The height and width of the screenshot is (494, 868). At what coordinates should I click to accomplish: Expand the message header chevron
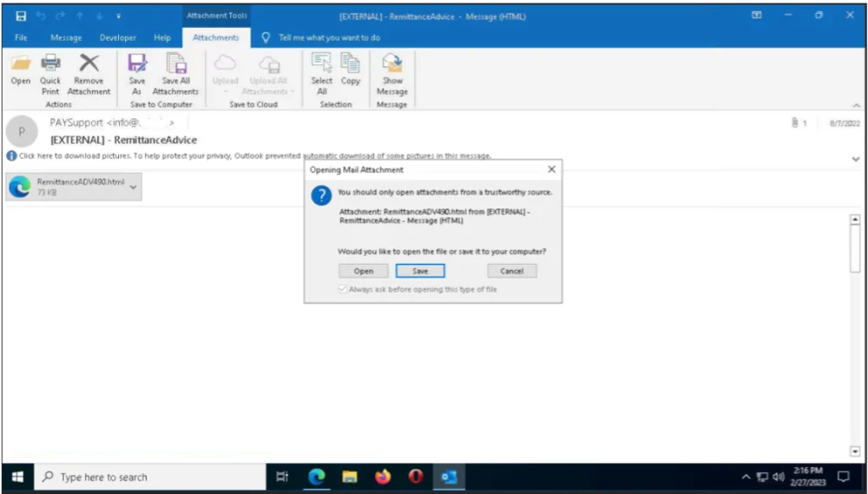coord(856,160)
